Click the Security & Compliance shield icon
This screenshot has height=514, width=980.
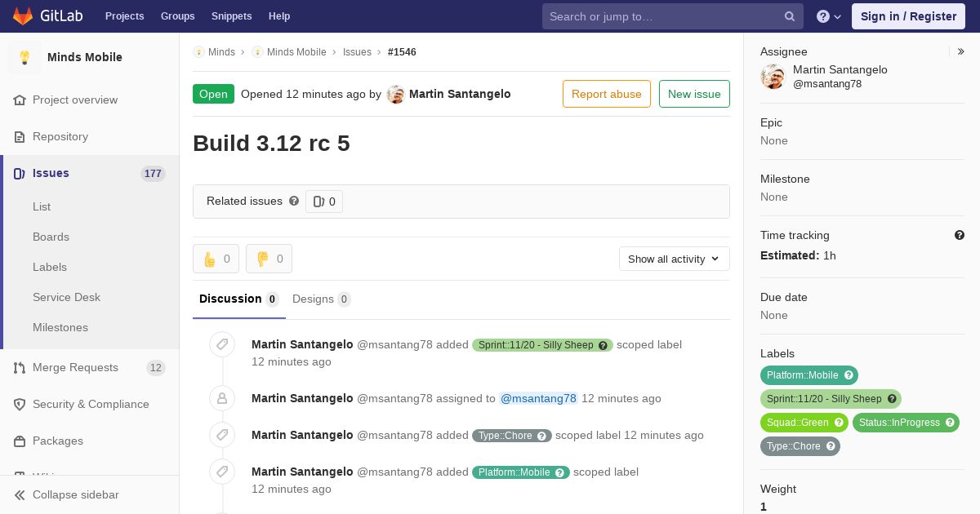20,404
